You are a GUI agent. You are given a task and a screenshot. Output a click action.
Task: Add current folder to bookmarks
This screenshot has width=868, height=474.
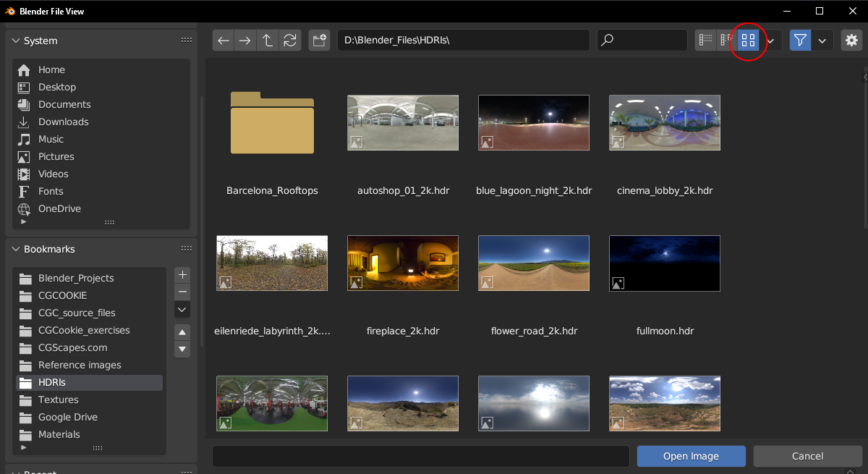pyautogui.click(x=182, y=275)
